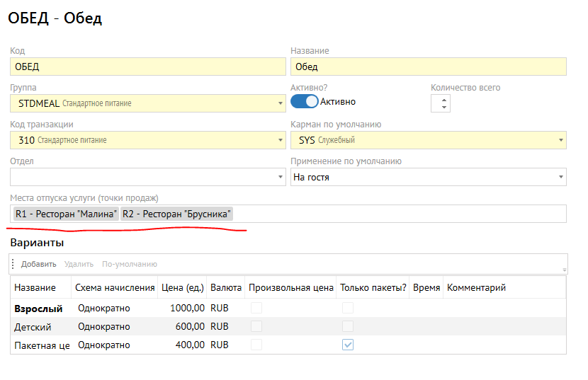Click the toolbar overflow arrow at right

point(564,269)
